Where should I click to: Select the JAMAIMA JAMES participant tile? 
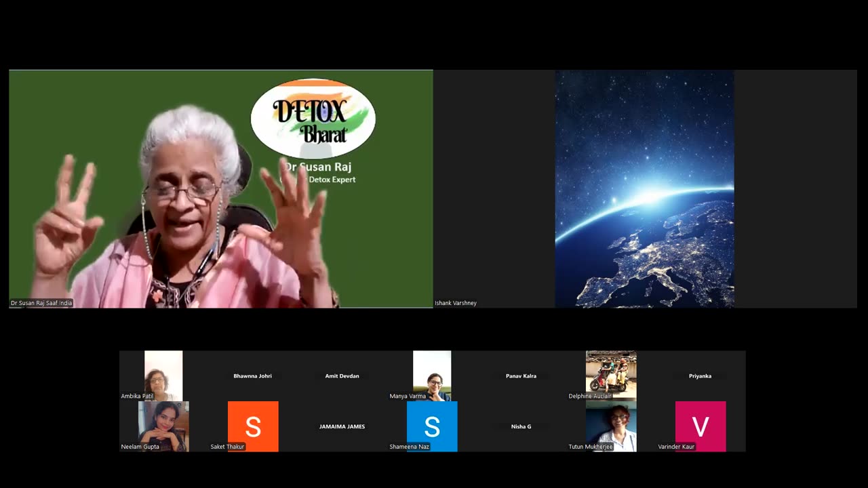342,426
